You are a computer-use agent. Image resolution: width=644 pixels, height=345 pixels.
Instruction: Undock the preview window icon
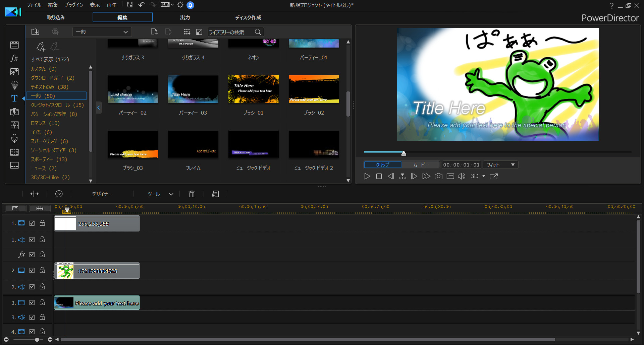[494, 176]
